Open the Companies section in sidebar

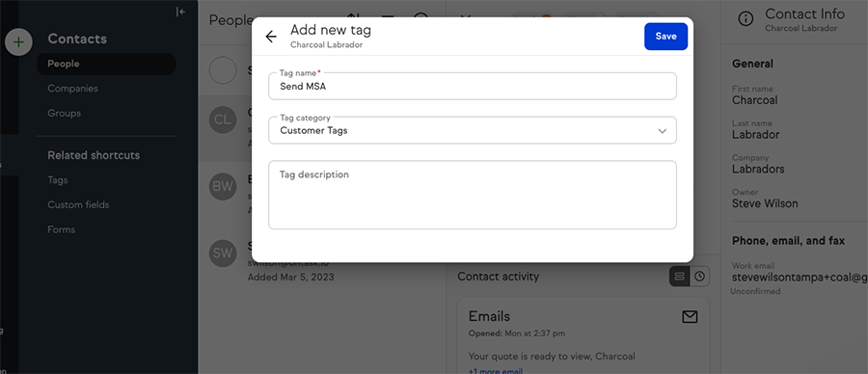click(72, 89)
